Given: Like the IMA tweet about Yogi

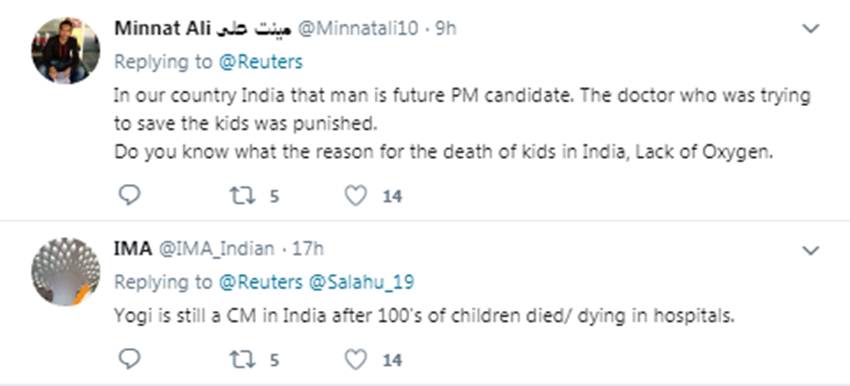Looking at the screenshot, I should click(x=356, y=359).
